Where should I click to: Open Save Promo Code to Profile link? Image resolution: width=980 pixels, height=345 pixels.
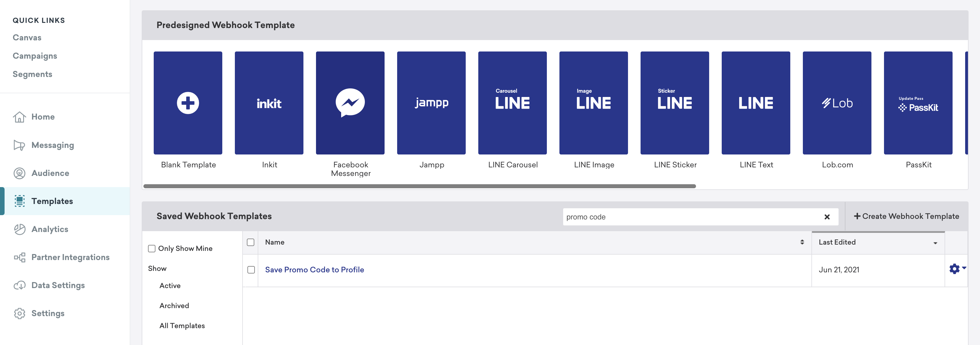(x=314, y=269)
